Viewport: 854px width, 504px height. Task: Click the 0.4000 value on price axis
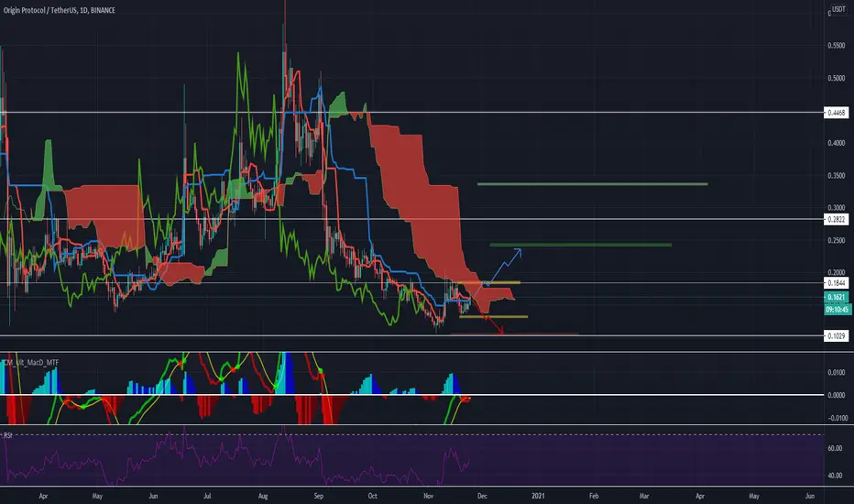tap(836, 143)
